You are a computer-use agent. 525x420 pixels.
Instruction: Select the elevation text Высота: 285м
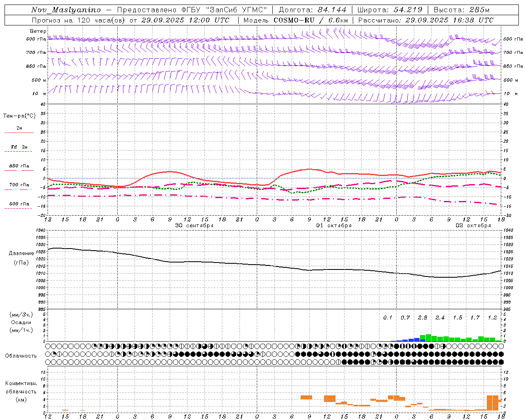coord(461,10)
